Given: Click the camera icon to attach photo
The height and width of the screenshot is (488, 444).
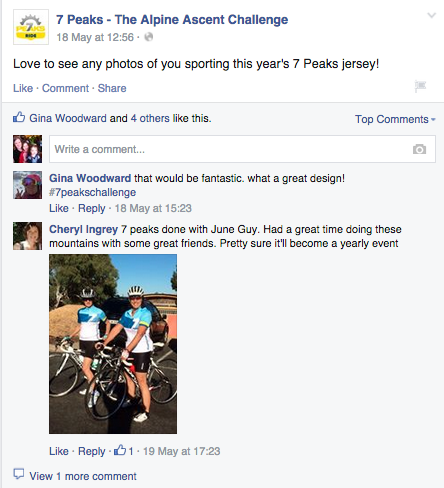Looking at the screenshot, I should click(x=419, y=149).
